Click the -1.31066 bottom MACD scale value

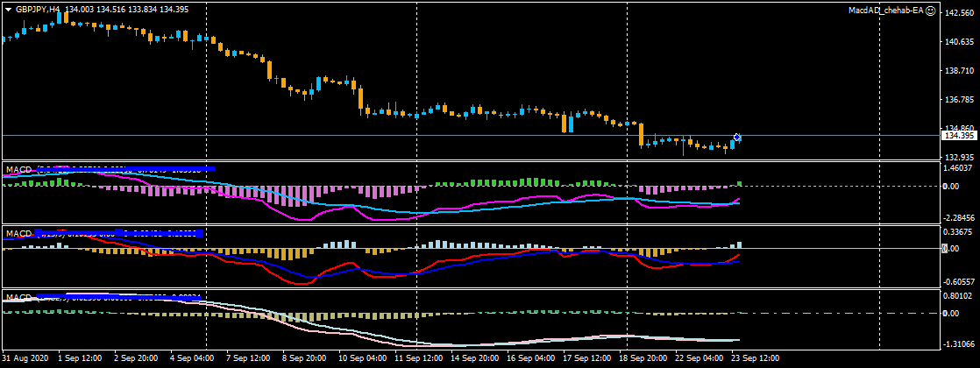click(959, 345)
